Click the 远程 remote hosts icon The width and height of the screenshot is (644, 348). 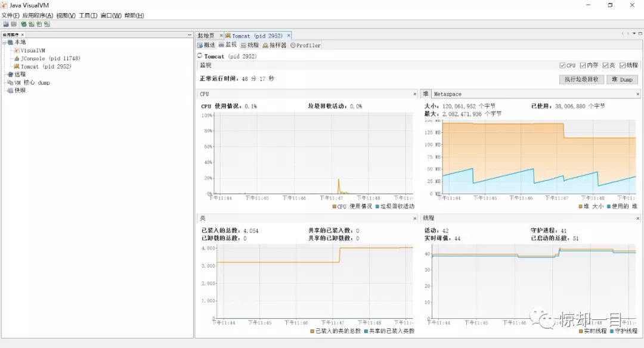(10, 74)
